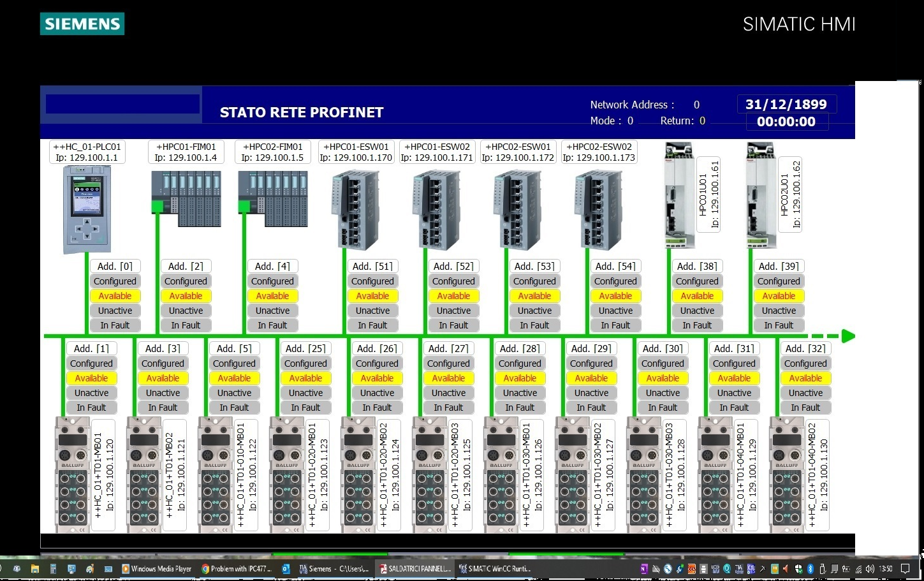Switch to SIMATIC WinCC Runtime in taskbar
This screenshot has width=924, height=581.
tap(495, 569)
